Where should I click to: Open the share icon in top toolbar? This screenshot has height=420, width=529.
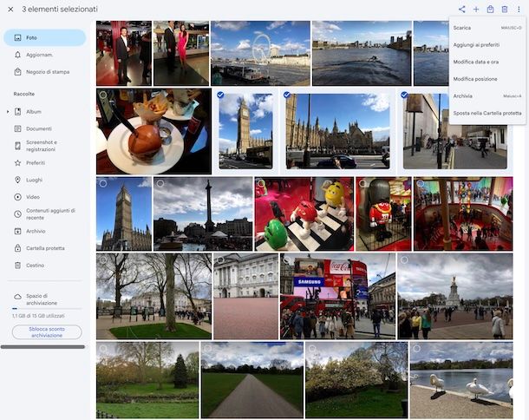tap(462, 10)
